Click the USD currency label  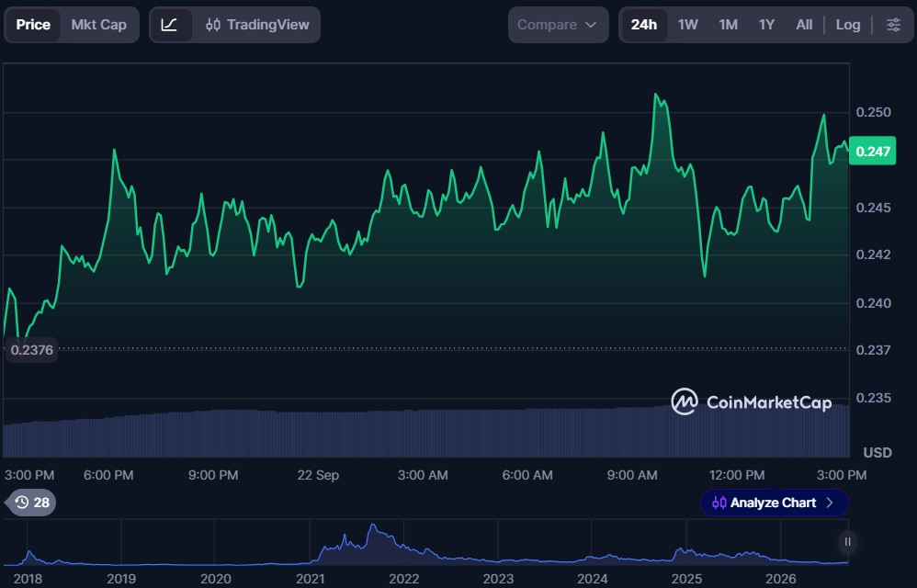coord(877,452)
